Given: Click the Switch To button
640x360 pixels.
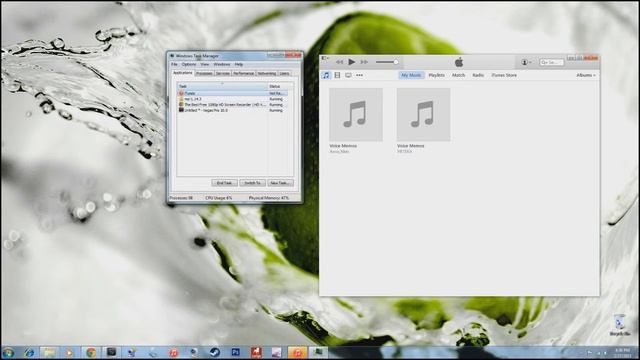Looking at the screenshot, I should coord(253,183).
